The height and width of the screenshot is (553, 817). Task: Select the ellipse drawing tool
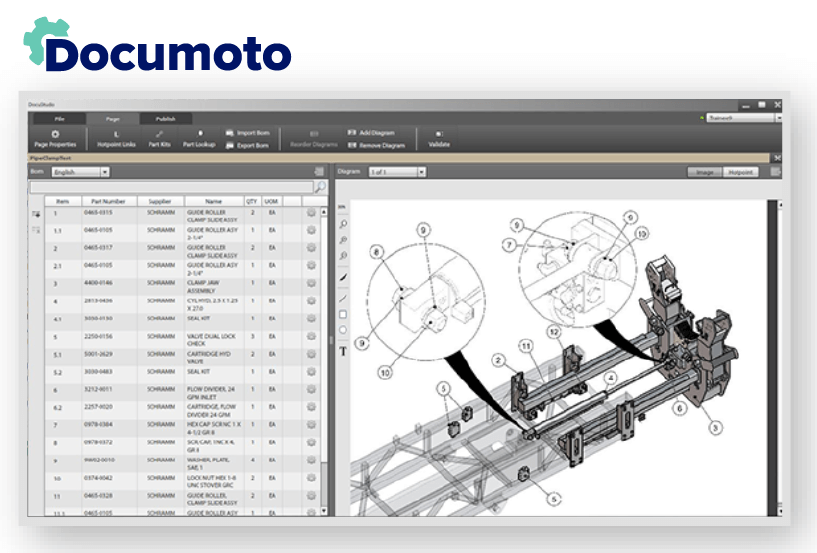point(343,330)
